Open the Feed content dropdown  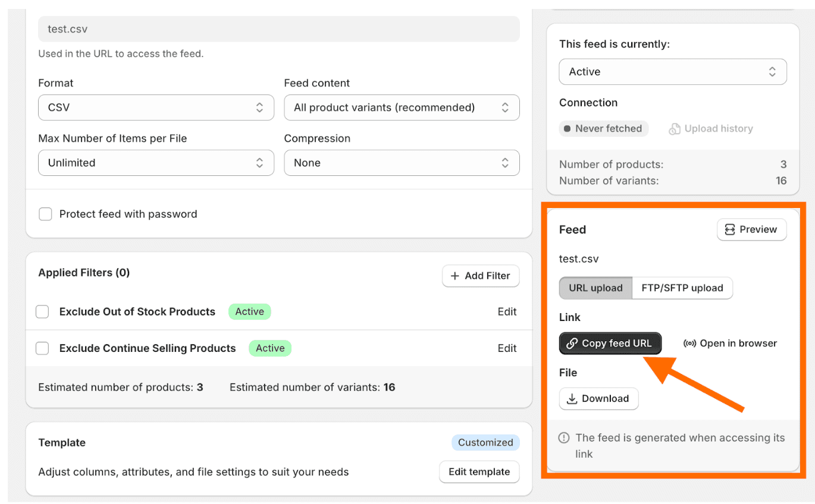pyautogui.click(x=402, y=108)
